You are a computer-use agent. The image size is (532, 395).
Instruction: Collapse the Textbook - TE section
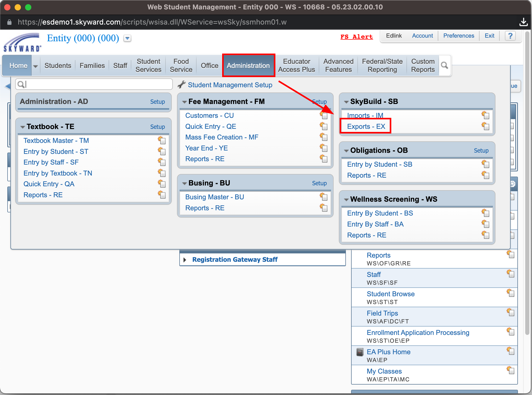(23, 127)
